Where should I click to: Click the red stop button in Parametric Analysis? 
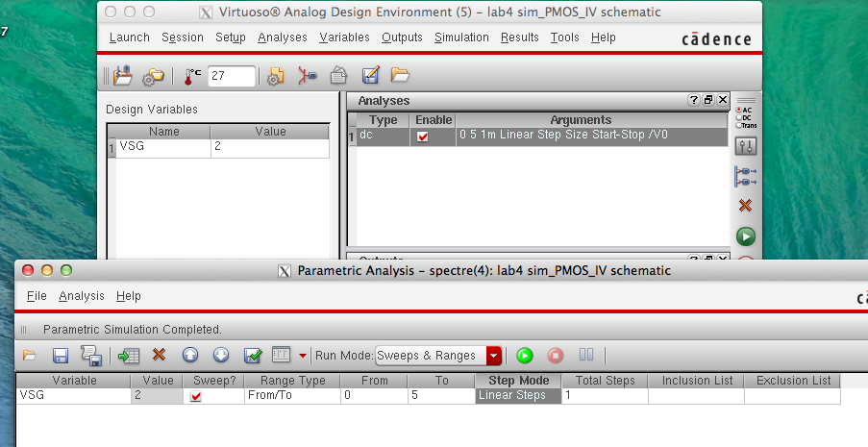556,356
